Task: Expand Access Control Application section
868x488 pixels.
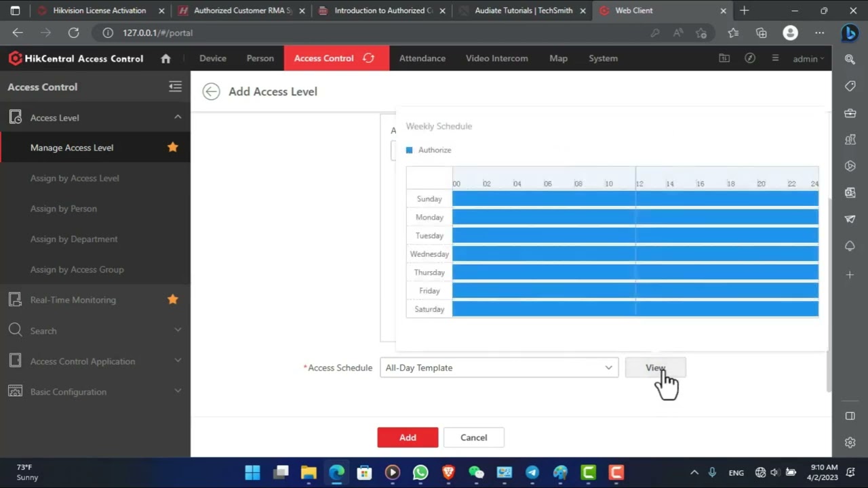Action: 178,361
